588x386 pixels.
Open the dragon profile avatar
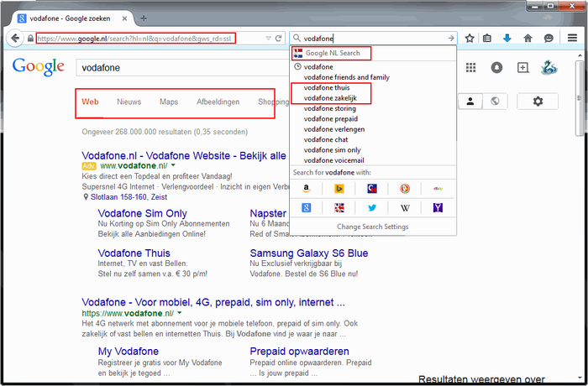[x=549, y=67]
